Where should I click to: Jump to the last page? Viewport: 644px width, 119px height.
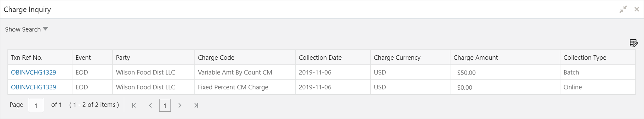(x=196, y=105)
